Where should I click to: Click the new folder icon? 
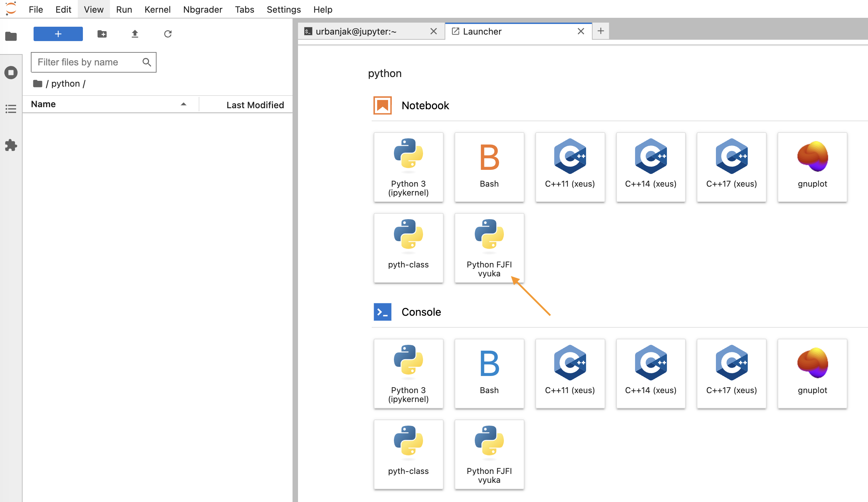tap(102, 34)
